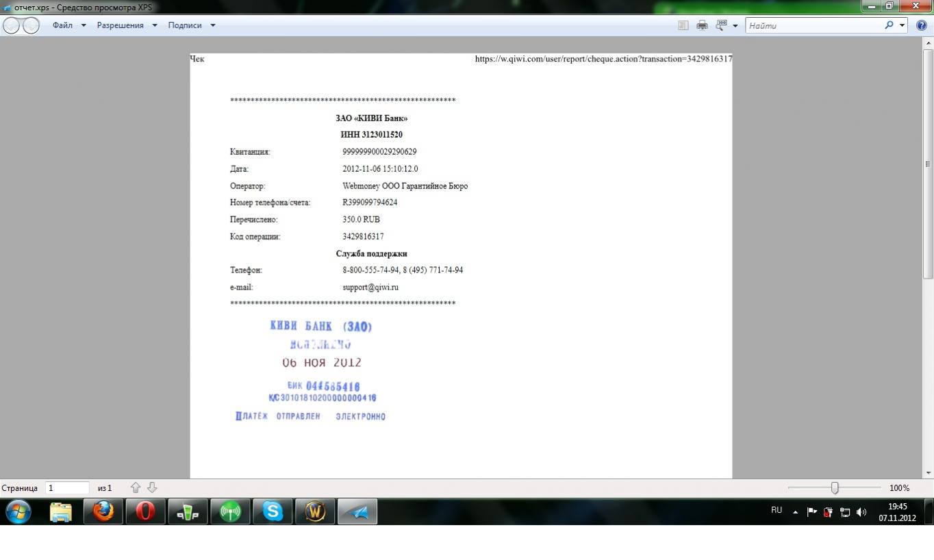Screen dimensions: 934x560
Task: Click the volume speaker icon in system tray
Action: [861, 512]
